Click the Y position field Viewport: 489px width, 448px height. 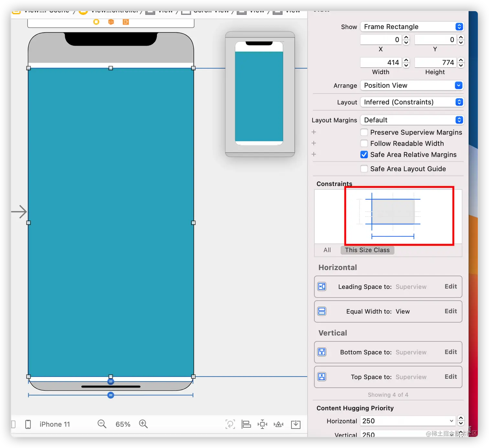tap(436, 40)
